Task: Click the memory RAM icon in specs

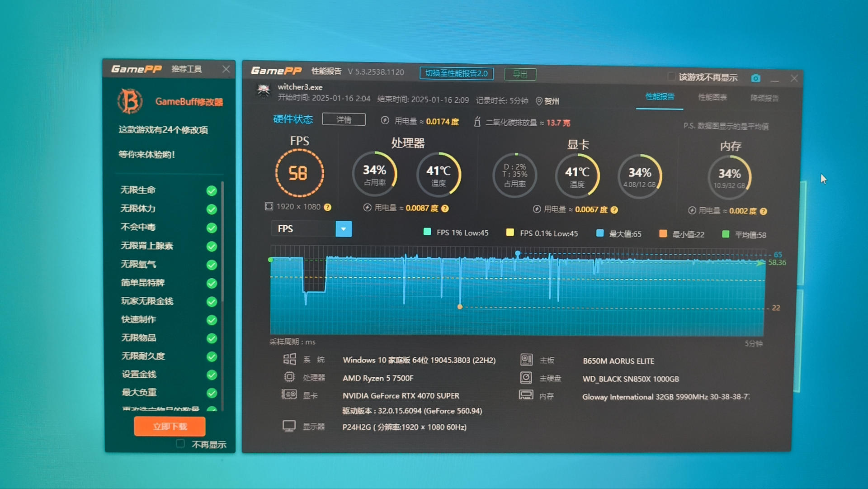Action: coord(526,395)
